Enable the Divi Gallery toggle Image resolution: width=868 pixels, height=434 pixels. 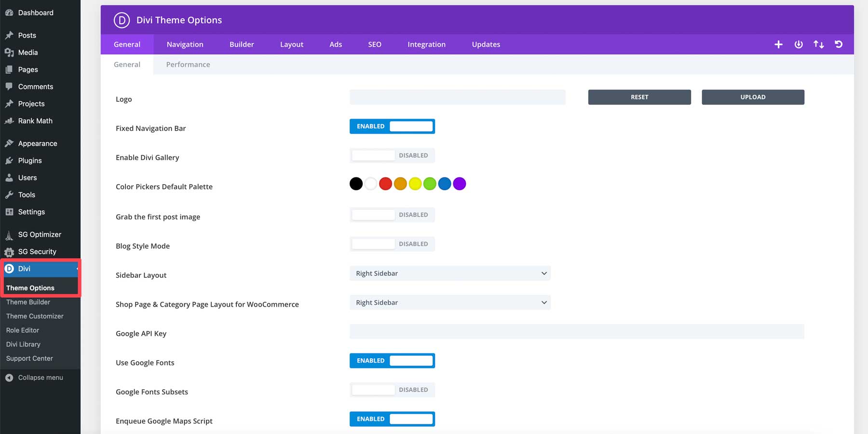tap(392, 155)
